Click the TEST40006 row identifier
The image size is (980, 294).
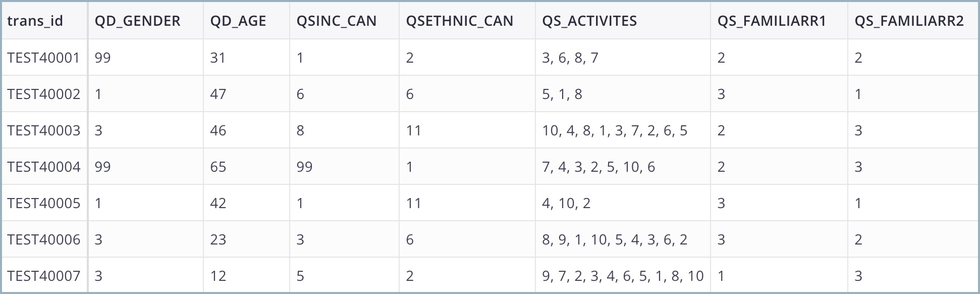[x=44, y=239]
